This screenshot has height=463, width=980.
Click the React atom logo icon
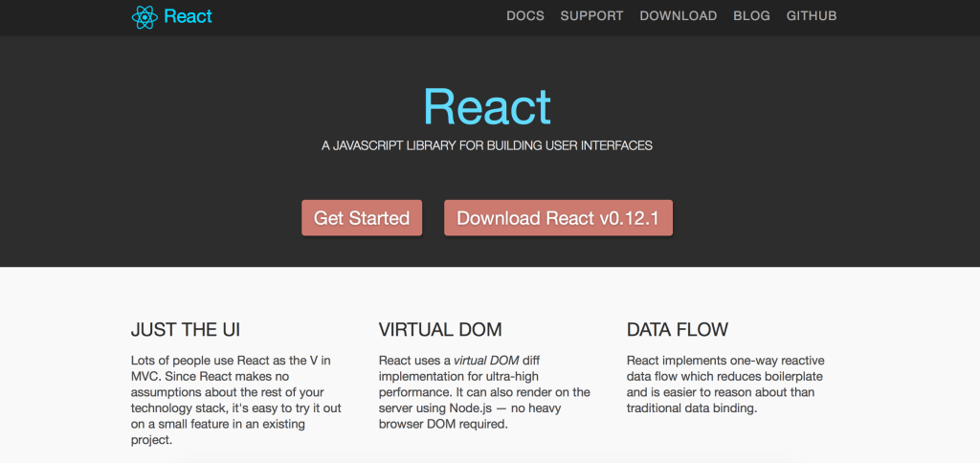tap(145, 17)
